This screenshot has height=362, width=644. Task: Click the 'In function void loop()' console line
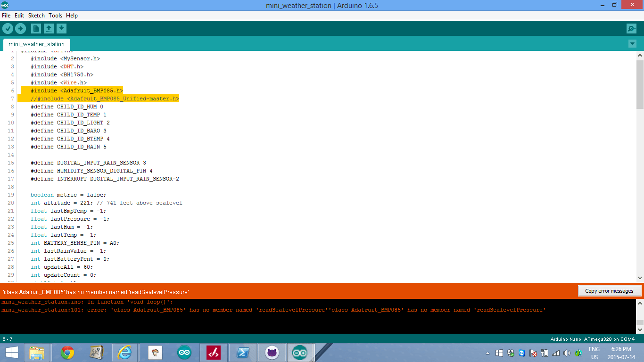(87, 302)
